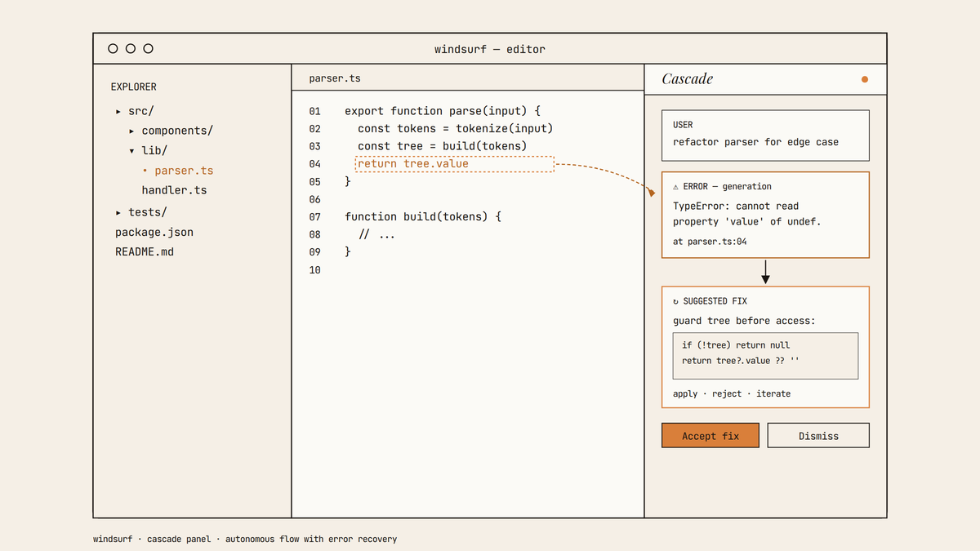Click the orange Cascade status dot
Viewport: 980px width, 551px height.
click(865, 79)
